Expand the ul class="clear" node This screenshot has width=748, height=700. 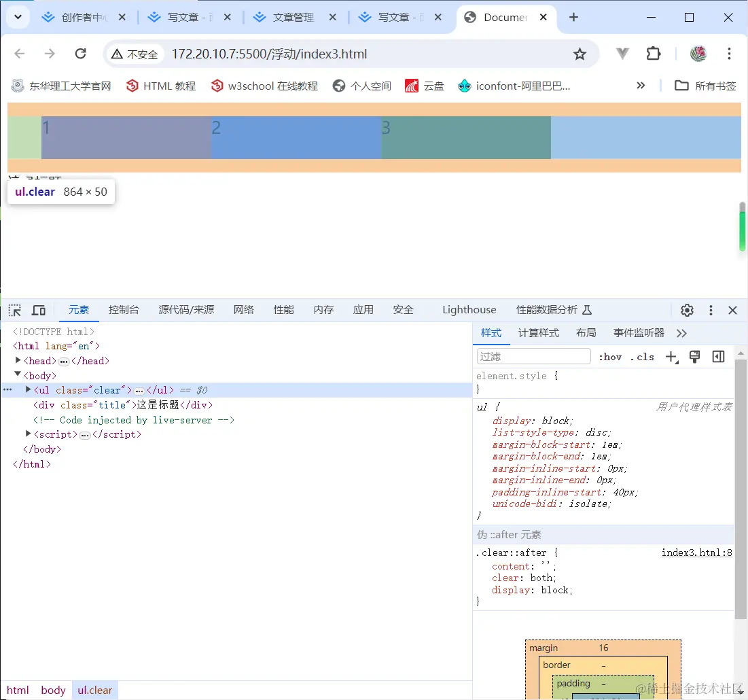pyautogui.click(x=28, y=390)
